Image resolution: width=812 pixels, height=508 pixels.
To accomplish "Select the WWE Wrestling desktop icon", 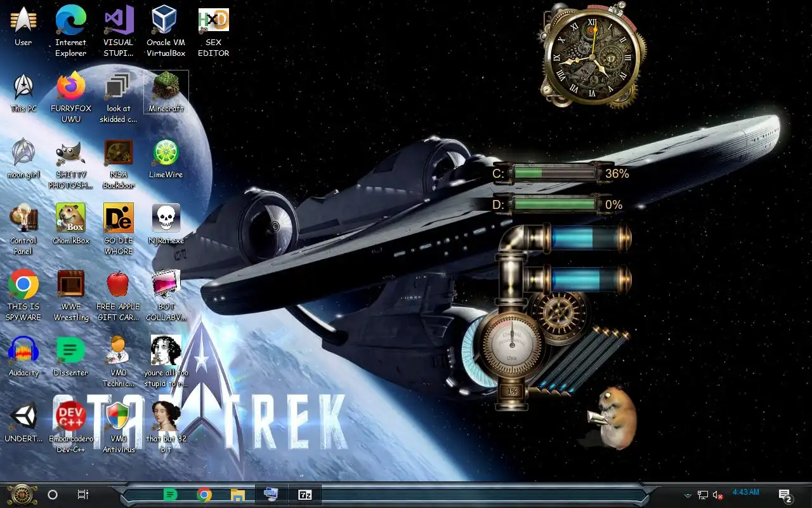I will point(70,295).
